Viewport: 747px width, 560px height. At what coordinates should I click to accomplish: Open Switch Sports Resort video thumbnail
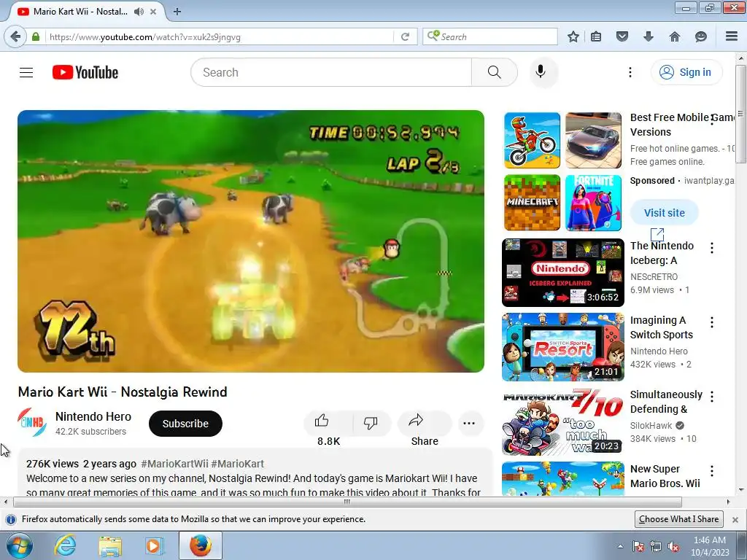pos(562,347)
